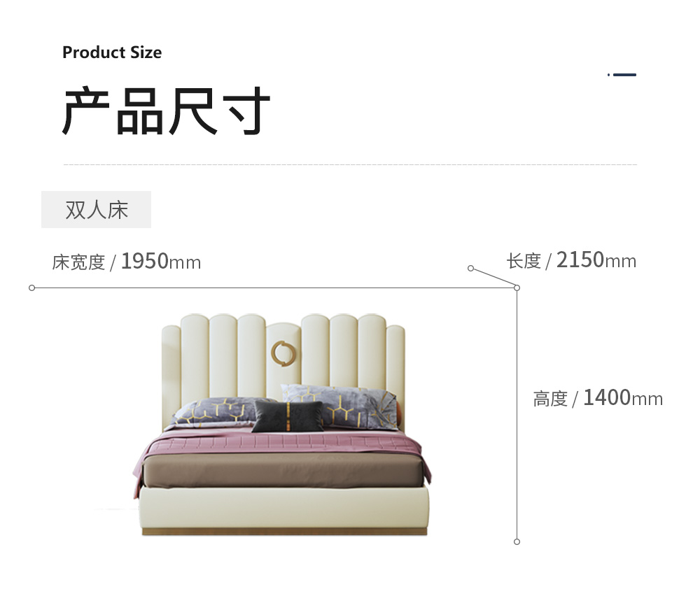Click the left gray patterned pillow

(214, 413)
